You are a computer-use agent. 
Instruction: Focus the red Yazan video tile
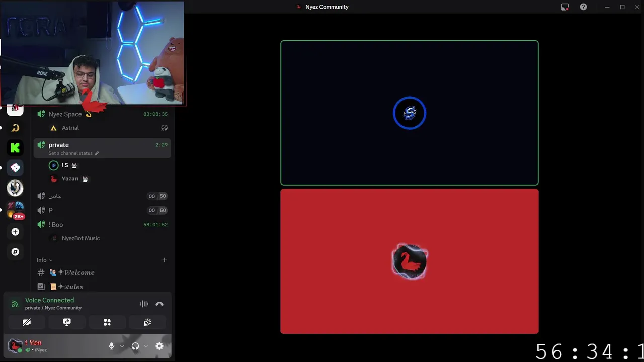(410, 261)
